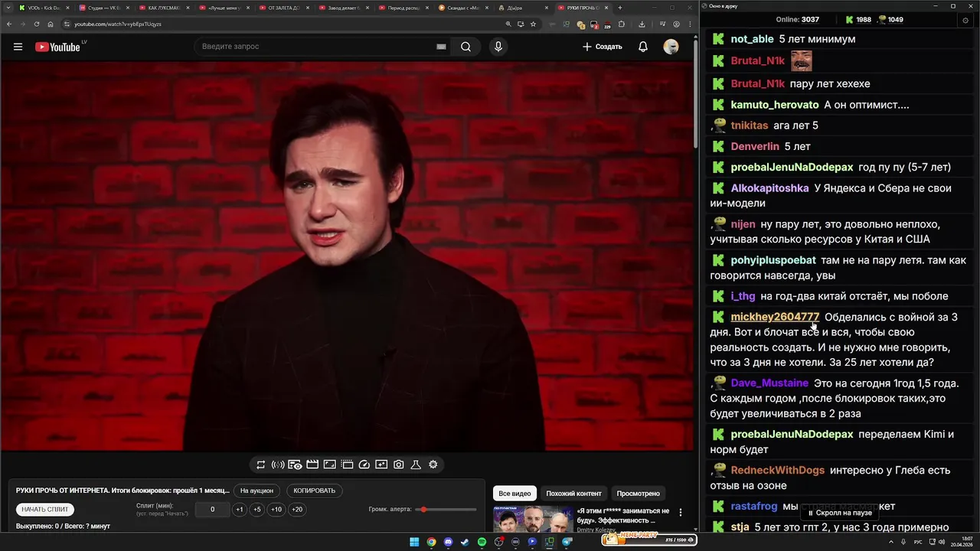Viewport: 980px width, 551px height.
Task: Open the browser tab search dropdown arrow
Action: click(7, 8)
